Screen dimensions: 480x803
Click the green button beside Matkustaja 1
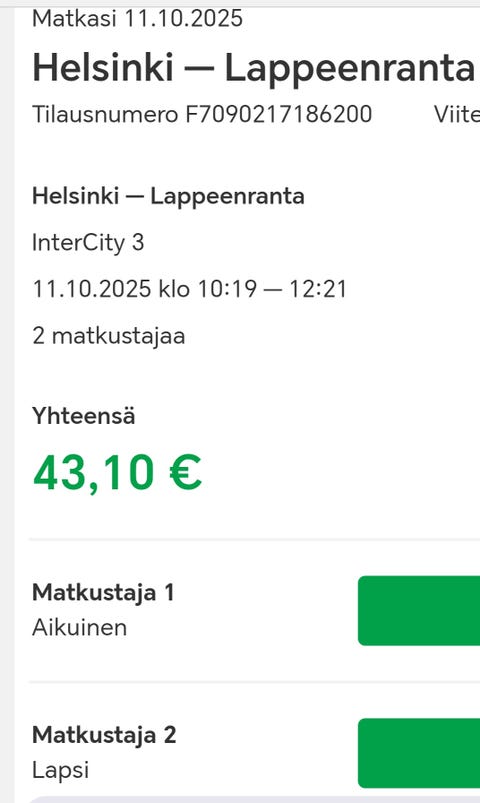[x=419, y=610]
